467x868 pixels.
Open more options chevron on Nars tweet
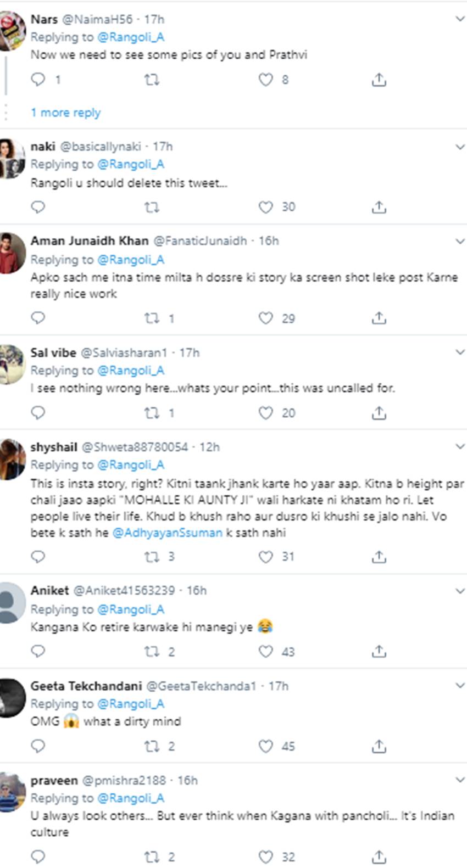(x=460, y=19)
